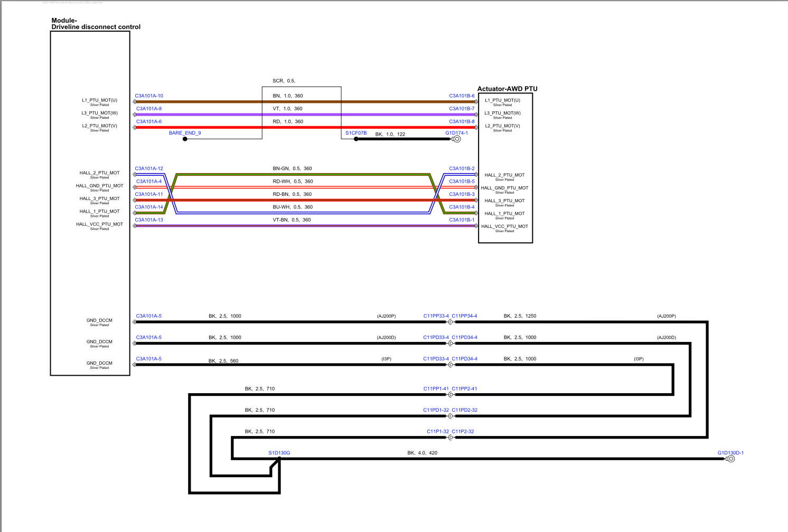Select the Driveline disconnect control module box

(x=90, y=203)
